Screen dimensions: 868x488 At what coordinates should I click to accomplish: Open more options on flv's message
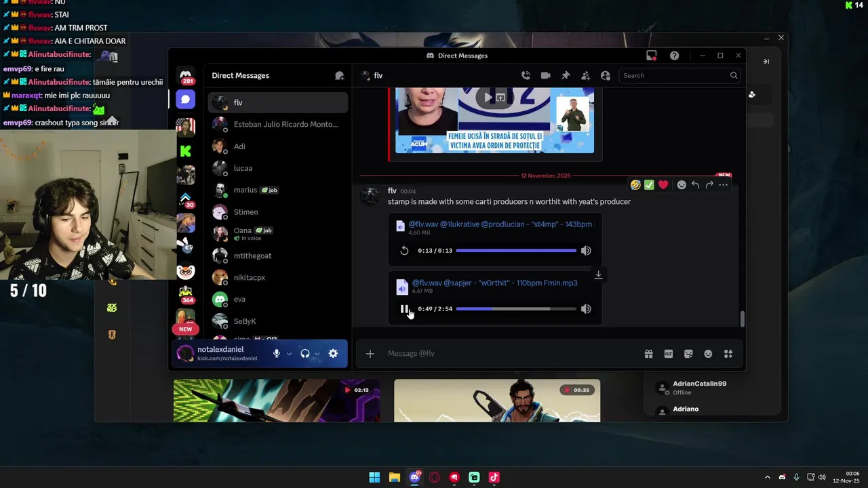tap(723, 185)
